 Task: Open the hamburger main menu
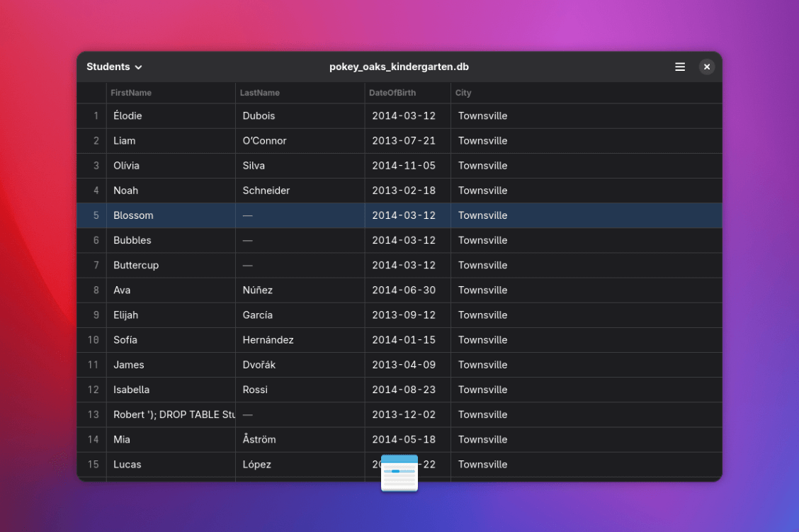tap(680, 67)
